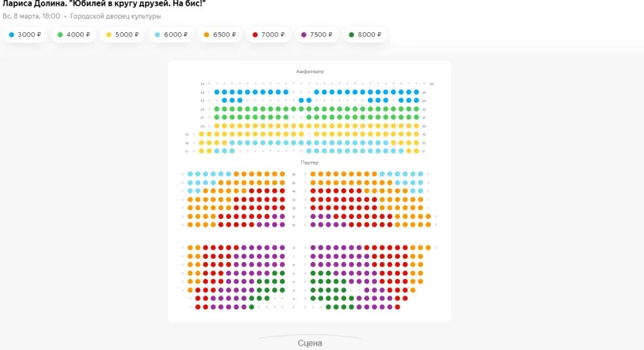Choose the 8000 ₽ dark-green price category
Screen dimensions: 644x350
click(365, 35)
